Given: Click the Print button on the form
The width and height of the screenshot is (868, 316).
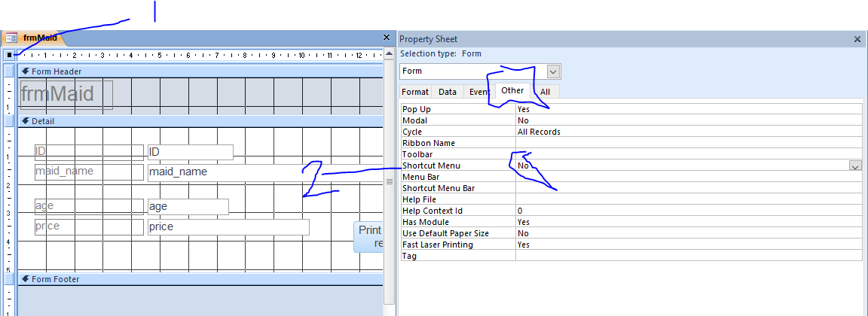Looking at the screenshot, I should click(368, 237).
